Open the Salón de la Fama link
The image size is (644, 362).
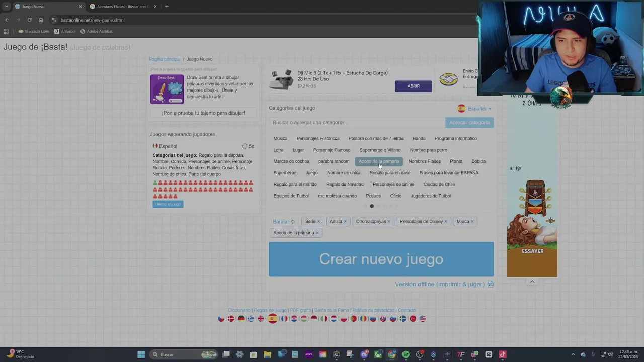click(x=332, y=310)
